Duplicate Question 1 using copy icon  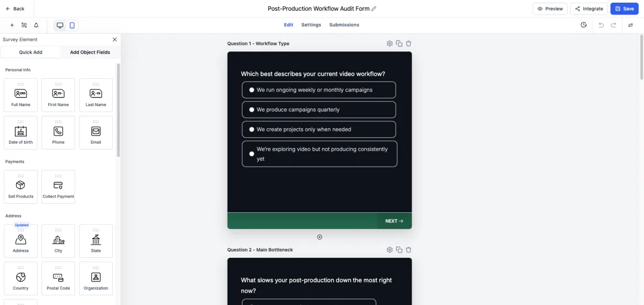click(399, 43)
